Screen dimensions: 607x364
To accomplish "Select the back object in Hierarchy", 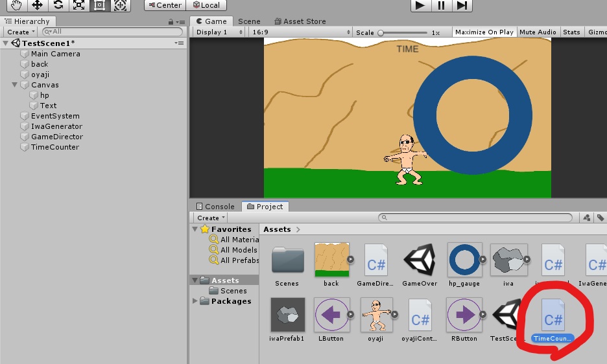I will coord(40,64).
